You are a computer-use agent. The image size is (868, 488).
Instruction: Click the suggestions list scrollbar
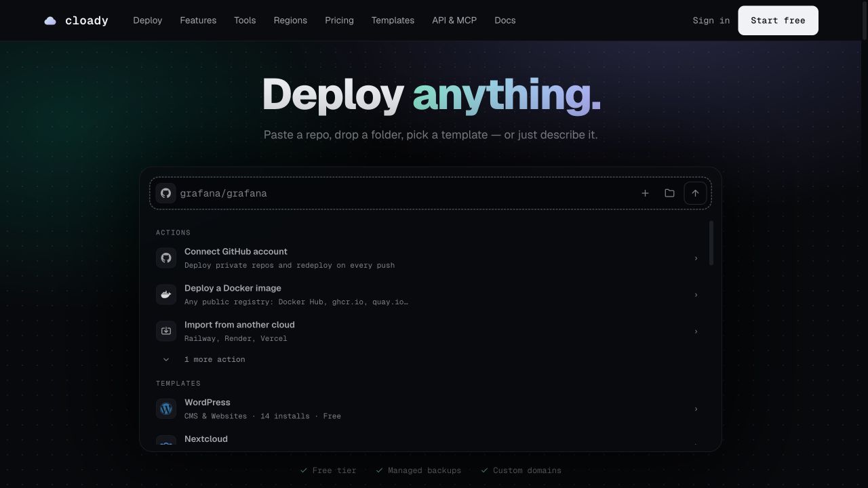tap(711, 243)
